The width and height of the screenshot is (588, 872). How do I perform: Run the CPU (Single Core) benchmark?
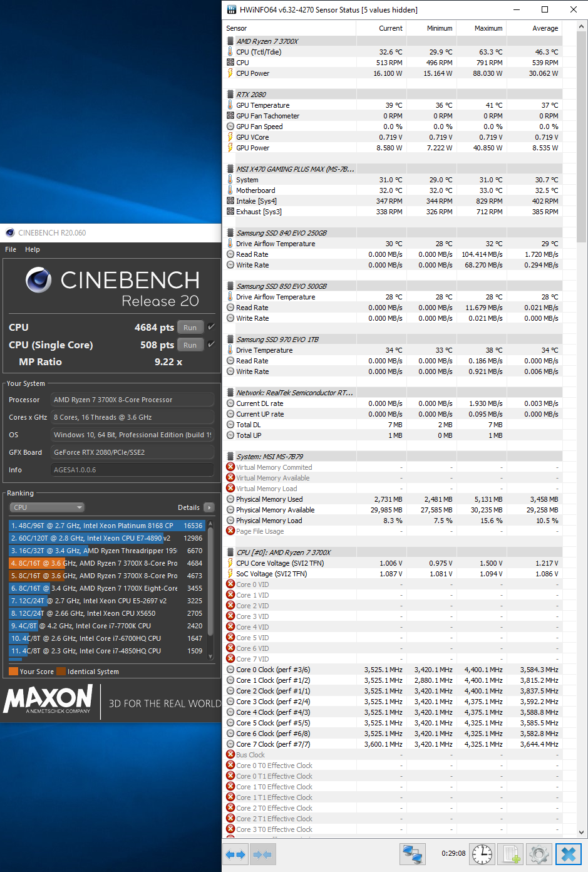click(190, 345)
